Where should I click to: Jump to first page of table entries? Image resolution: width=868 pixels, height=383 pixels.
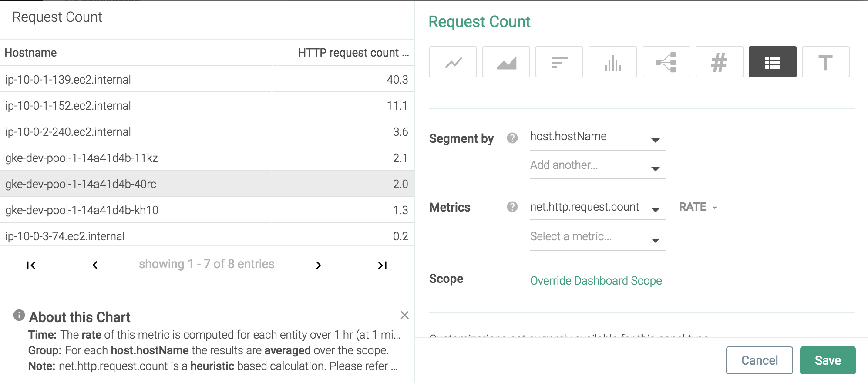point(31,265)
